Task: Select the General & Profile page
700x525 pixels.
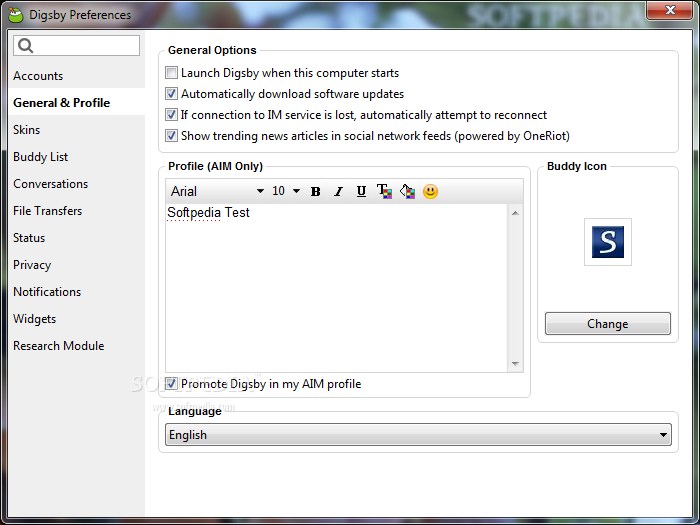Action: click(x=76, y=103)
